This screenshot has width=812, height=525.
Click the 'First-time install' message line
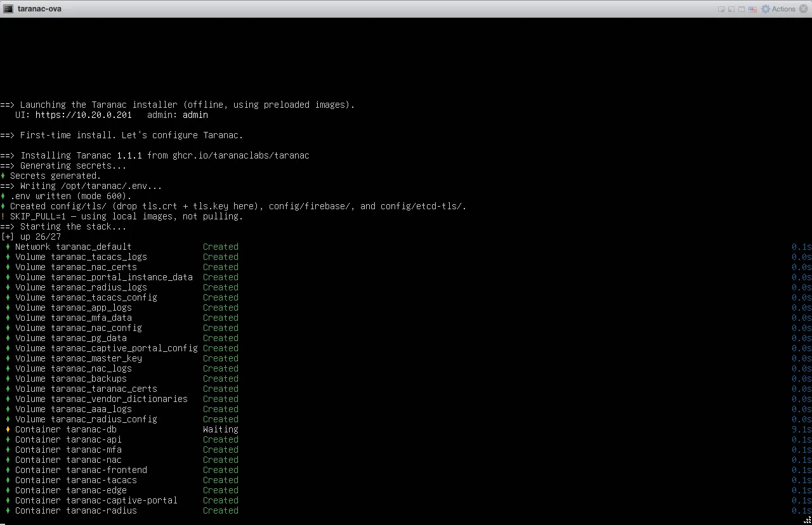(122, 135)
